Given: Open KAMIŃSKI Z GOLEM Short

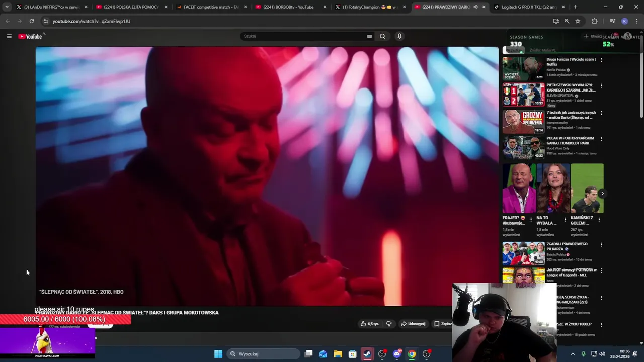Looking at the screenshot, I should tap(587, 189).
